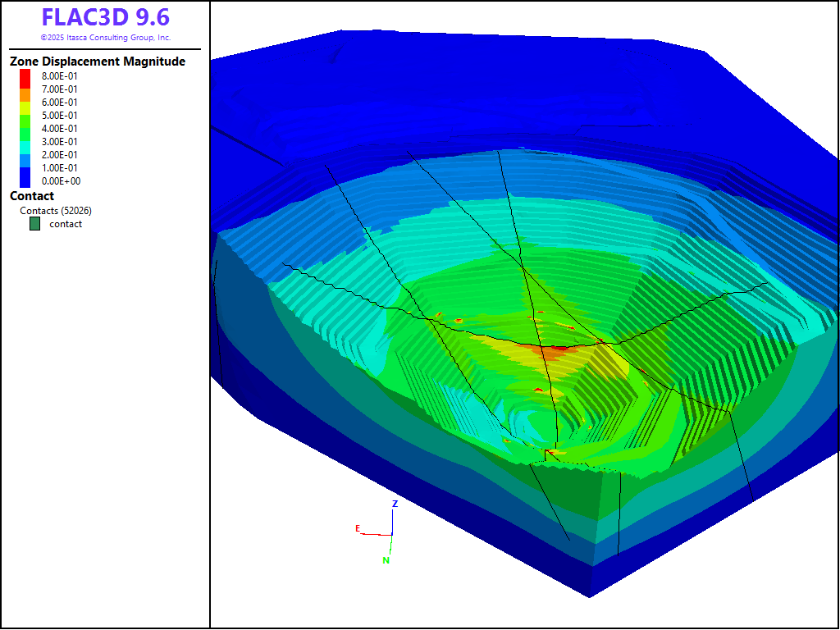Click the Contacts (52026) count entry
840x630 pixels.
click(56, 211)
